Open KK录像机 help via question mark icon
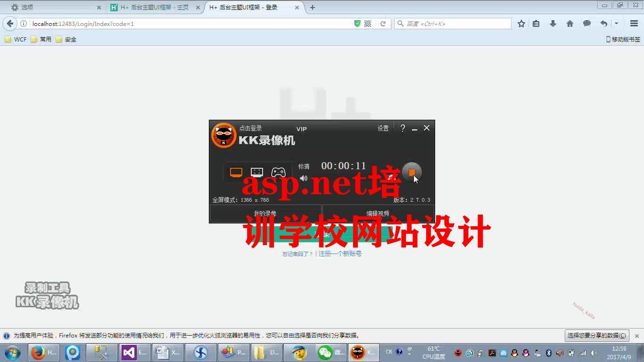This screenshot has height=362, width=644. 402,128
